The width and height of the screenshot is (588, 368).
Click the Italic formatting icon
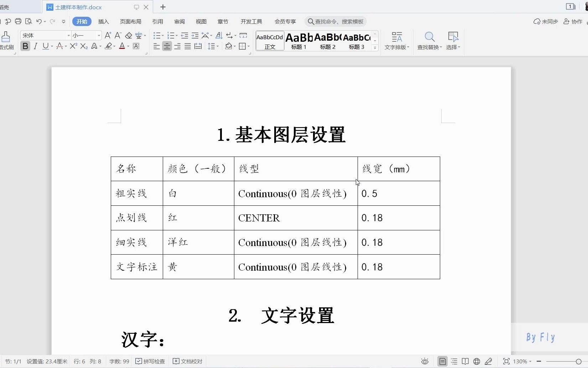coord(35,46)
